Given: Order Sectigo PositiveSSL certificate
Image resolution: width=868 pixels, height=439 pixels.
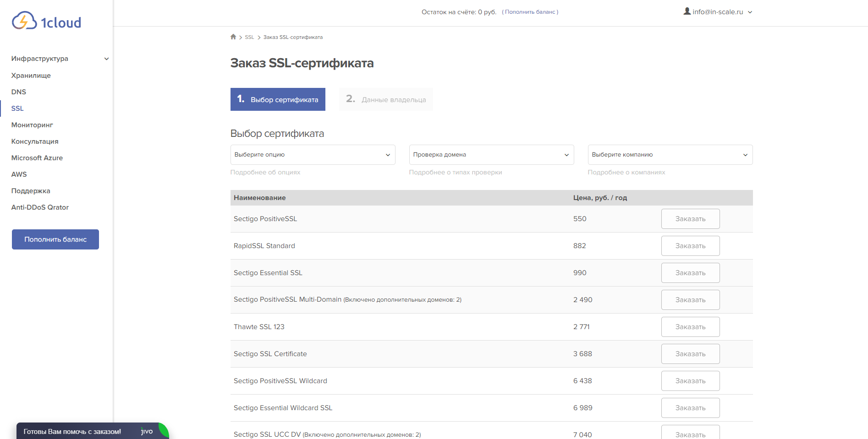Looking at the screenshot, I should (690, 219).
